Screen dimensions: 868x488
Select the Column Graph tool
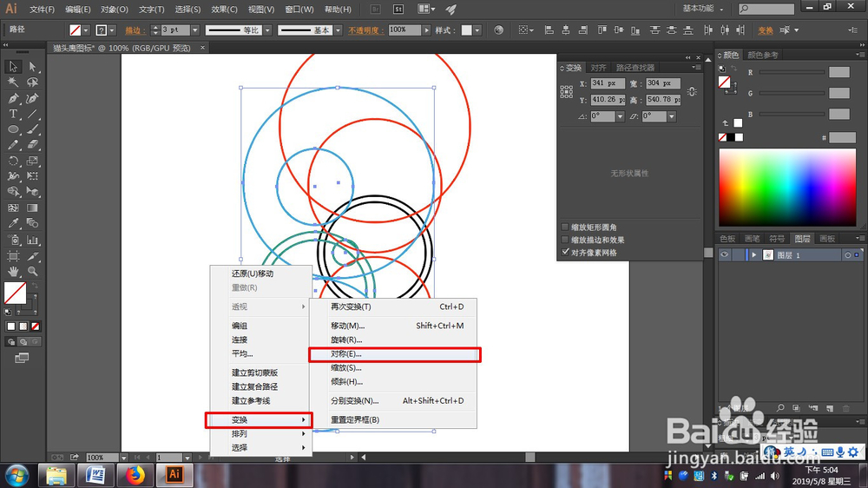coord(32,240)
